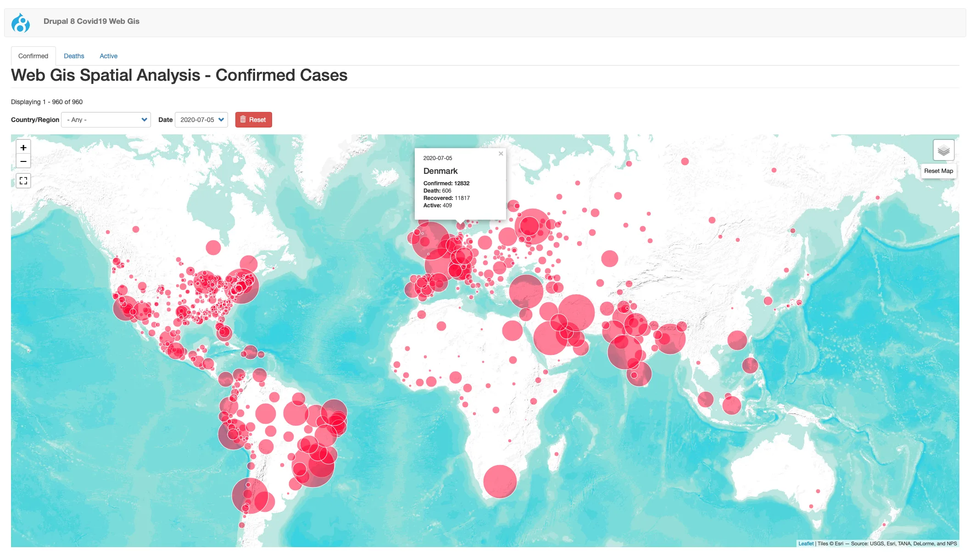Open the Date dropdown showing 2020-07-05
Image resolution: width=969 pixels, height=560 pixels.
point(201,120)
